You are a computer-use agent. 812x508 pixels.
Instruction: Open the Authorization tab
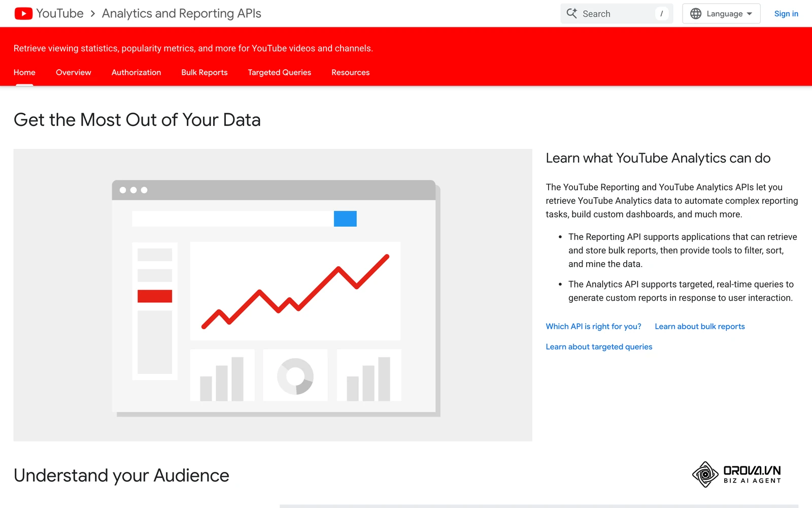click(137, 73)
